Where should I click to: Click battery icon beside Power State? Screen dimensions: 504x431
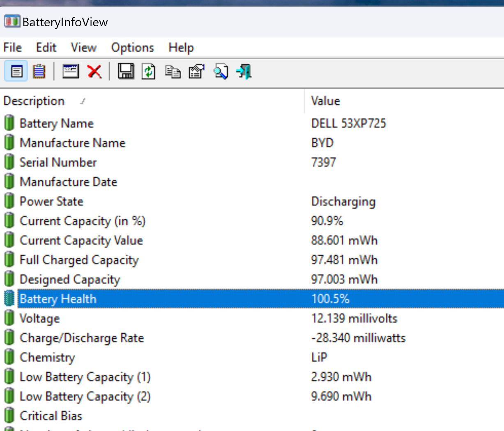9,201
